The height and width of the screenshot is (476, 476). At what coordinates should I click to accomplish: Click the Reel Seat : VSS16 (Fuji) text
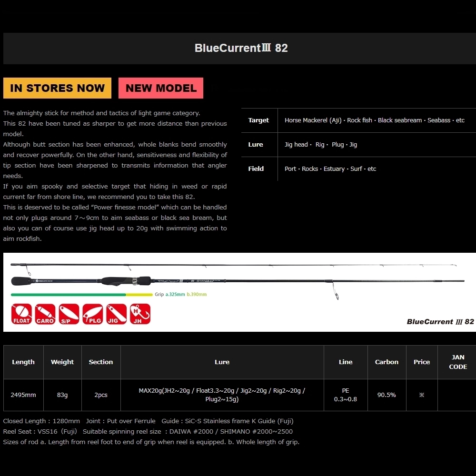40,432
